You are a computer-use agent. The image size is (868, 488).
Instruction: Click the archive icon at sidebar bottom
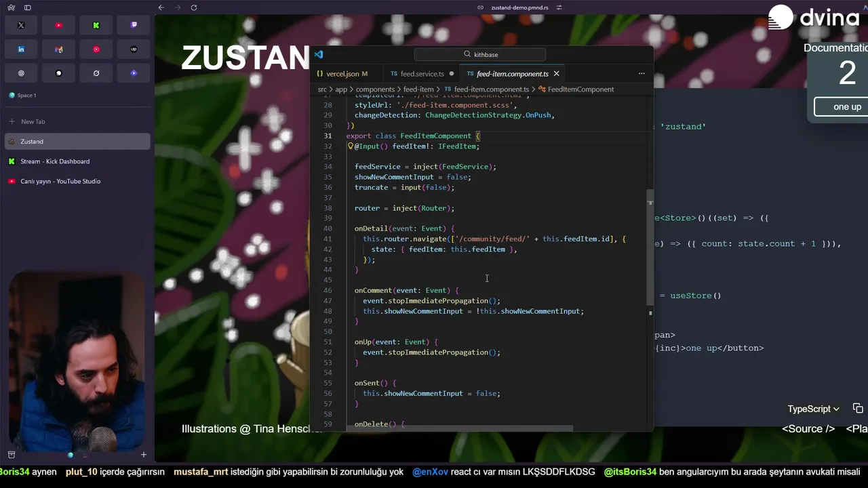pyautogui.click(x=12, y=455)
